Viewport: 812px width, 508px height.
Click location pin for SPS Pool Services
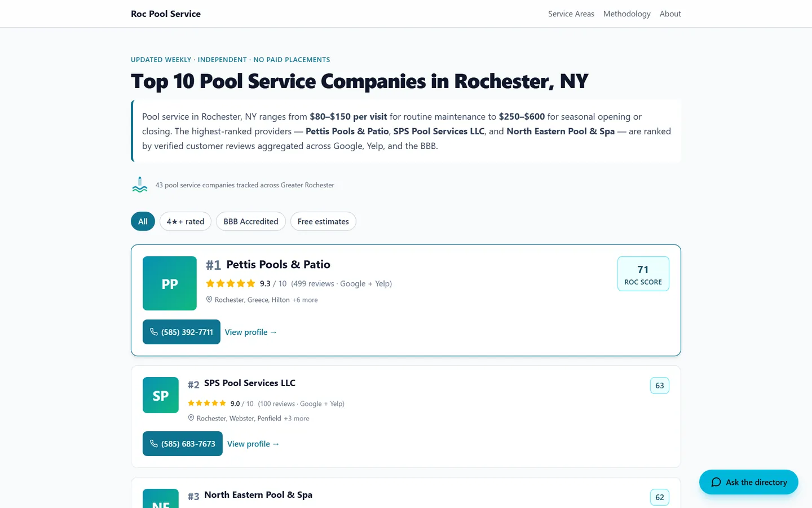(191, 418)
